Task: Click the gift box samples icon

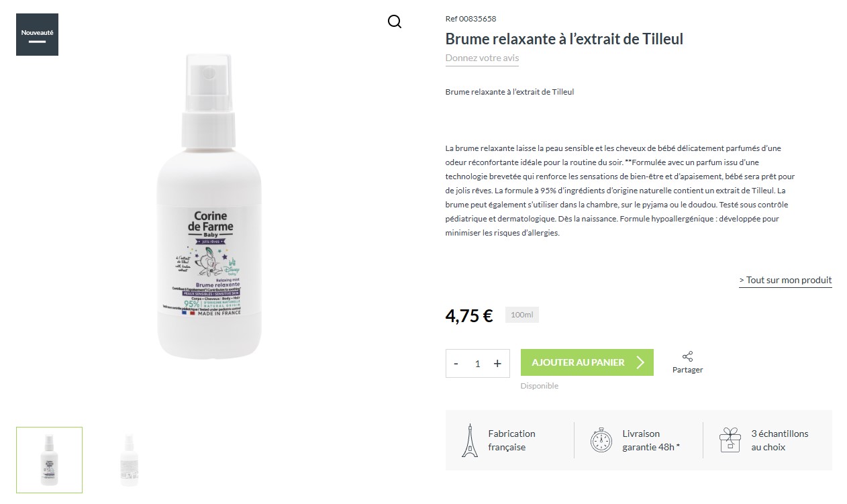Action: [x=730, y=440]
